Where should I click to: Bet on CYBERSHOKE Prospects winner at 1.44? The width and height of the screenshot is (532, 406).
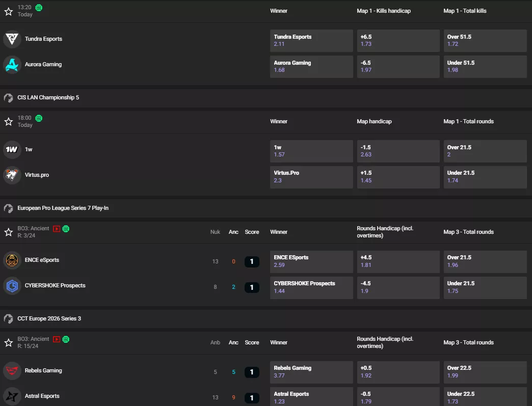pos(311,288)
